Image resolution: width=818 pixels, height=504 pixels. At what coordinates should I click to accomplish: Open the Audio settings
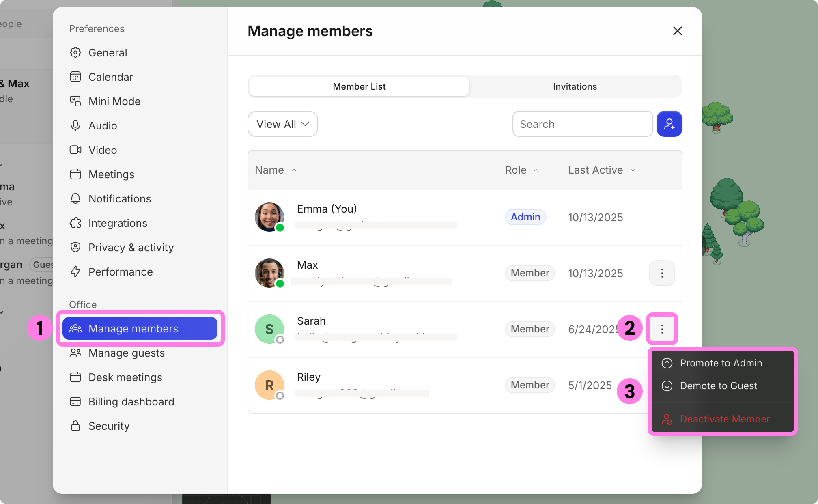pos(140,126)
